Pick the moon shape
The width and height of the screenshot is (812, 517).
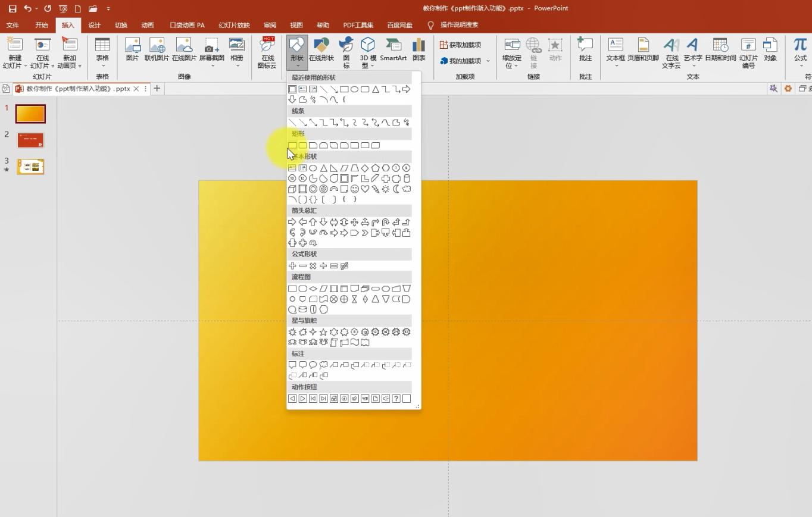(x=396, y=189)
